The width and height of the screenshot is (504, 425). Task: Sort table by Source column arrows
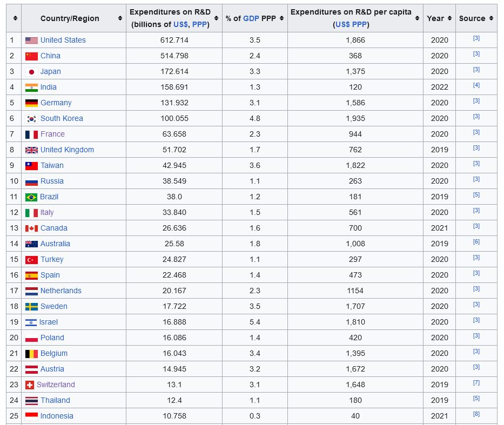491,18
